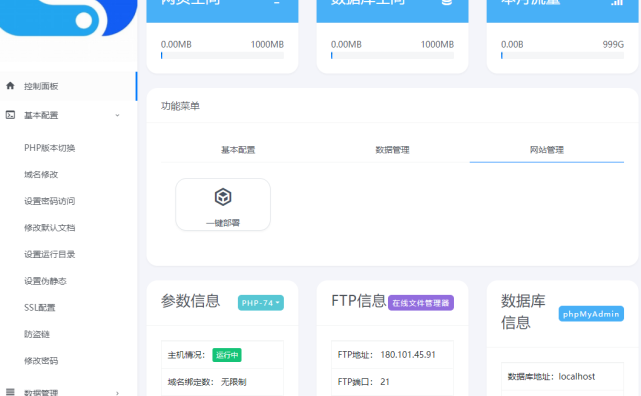Open 设置运行目录 in the sidebar

coord(49,254)
